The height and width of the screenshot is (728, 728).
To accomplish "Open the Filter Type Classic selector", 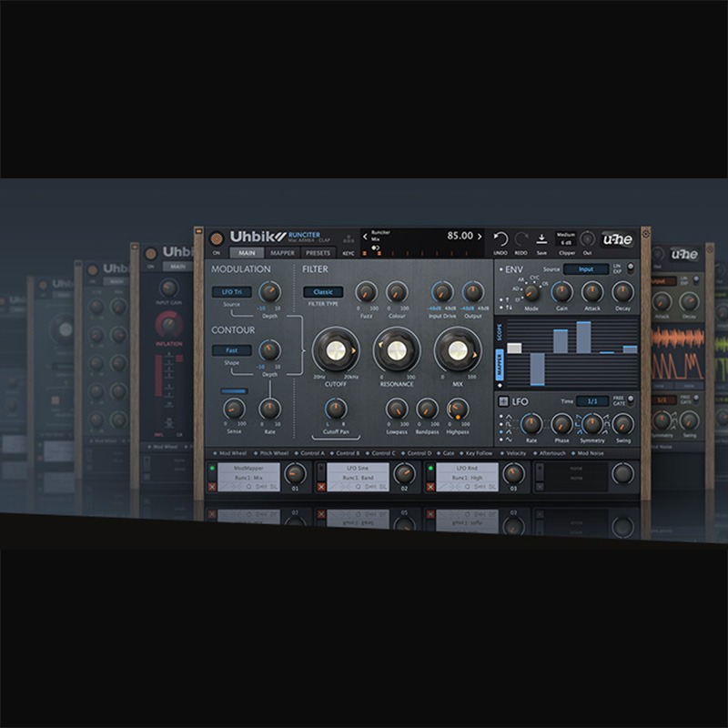I will pos(323,292).
